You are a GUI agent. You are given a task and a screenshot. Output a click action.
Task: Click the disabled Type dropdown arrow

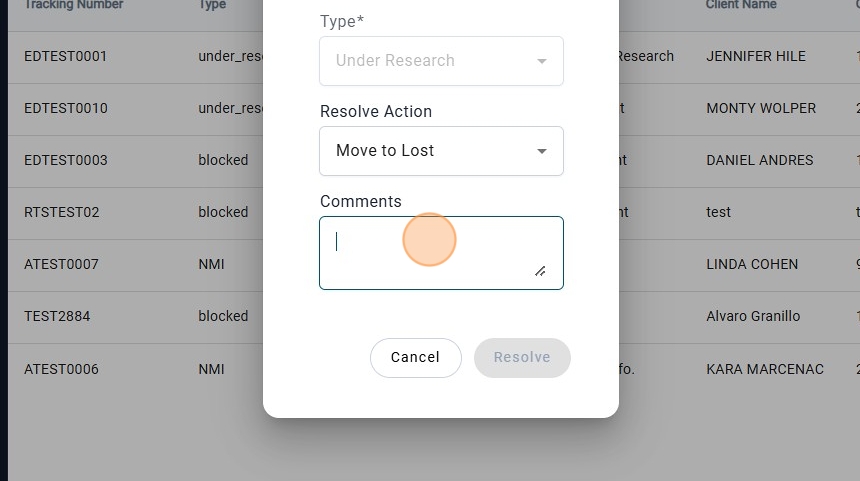[x=542, y=61]
